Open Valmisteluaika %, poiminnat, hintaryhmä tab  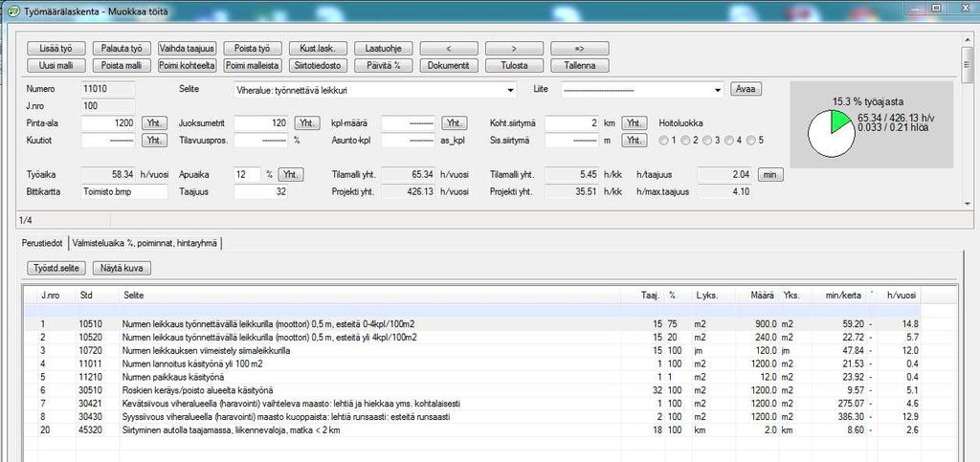[x=145, y=244]
